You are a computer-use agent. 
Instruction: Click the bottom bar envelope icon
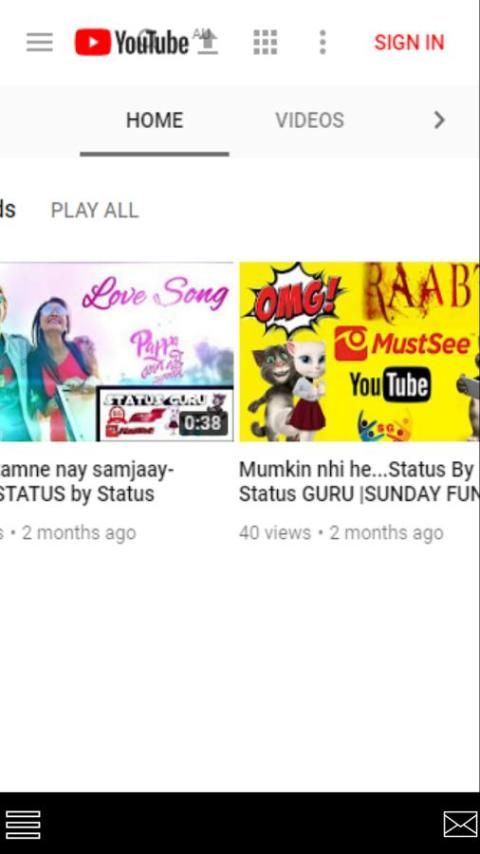[460, 824]
